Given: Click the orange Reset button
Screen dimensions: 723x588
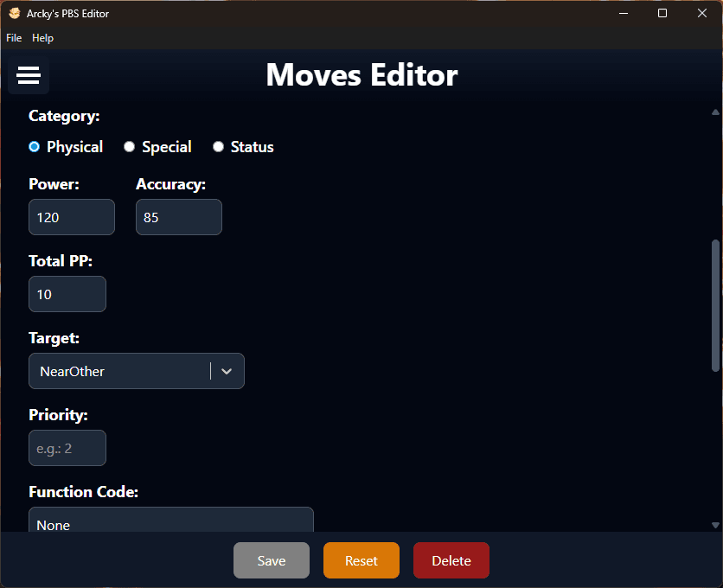Looking at the screenshot, I should click(361, 560).
